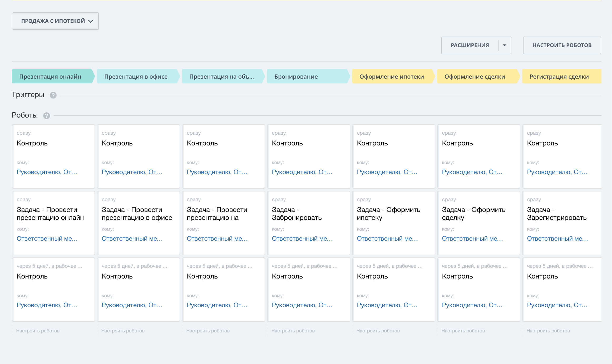Click the help icon next to Роботы
This screenshot has height=364, width=612.
tap(47, 116)
